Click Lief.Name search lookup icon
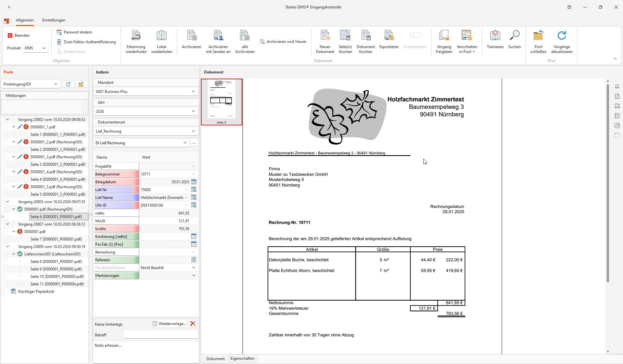The width and height of the screenshot is (623, 364). coord(194,198)
